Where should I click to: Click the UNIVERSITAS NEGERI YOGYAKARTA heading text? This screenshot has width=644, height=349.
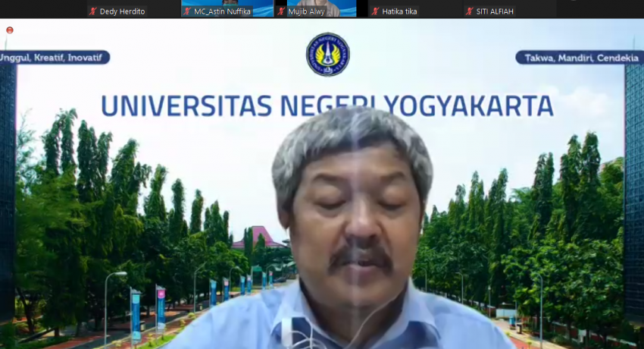tap(327, 106)
